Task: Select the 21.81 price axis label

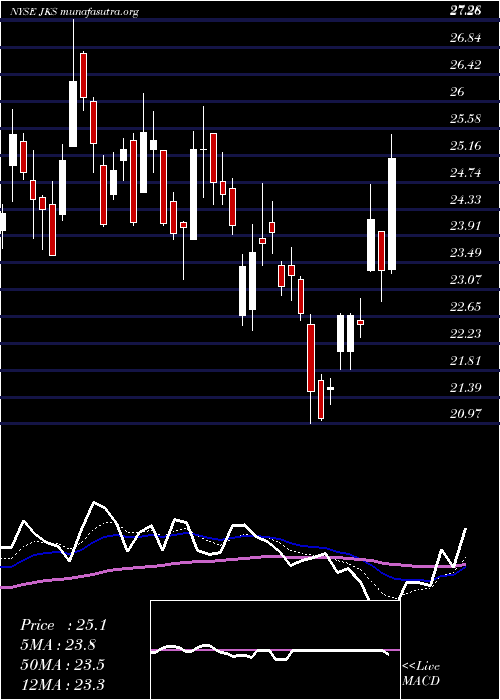Action: coord(465,360)
